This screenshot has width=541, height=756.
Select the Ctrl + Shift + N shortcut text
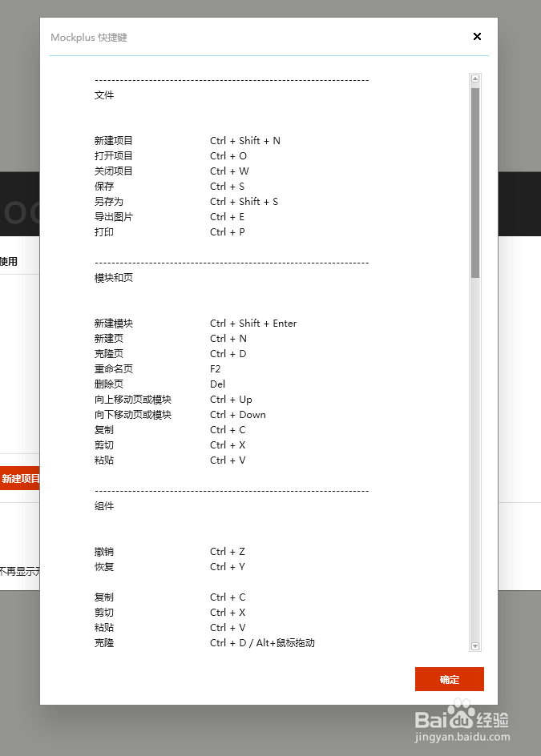[245, 141]
